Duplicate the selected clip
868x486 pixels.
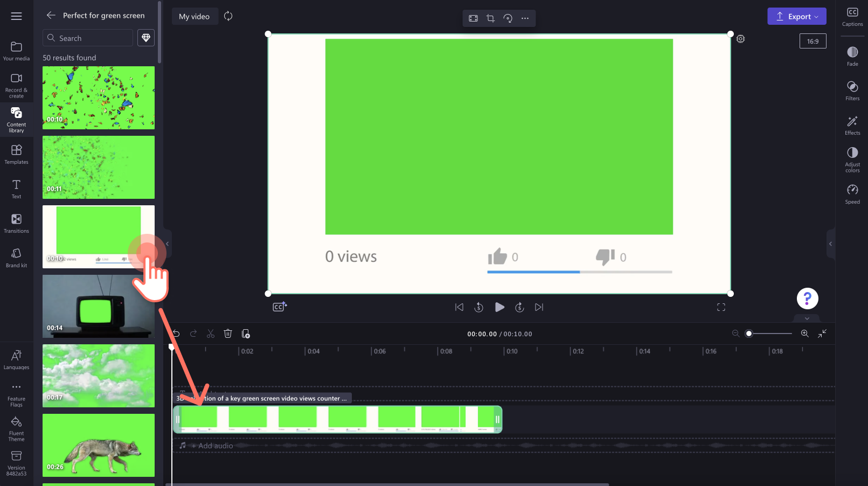pos(246,334)
